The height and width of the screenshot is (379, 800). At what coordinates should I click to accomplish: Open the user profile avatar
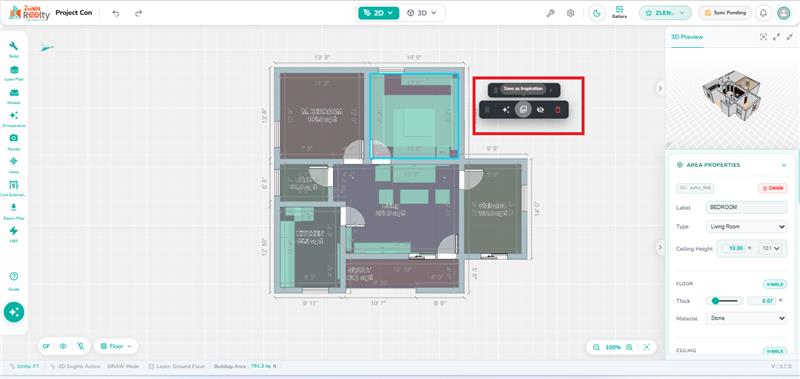(784, 13)
